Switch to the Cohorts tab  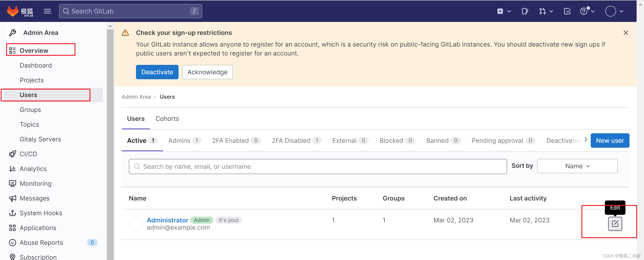167,119
